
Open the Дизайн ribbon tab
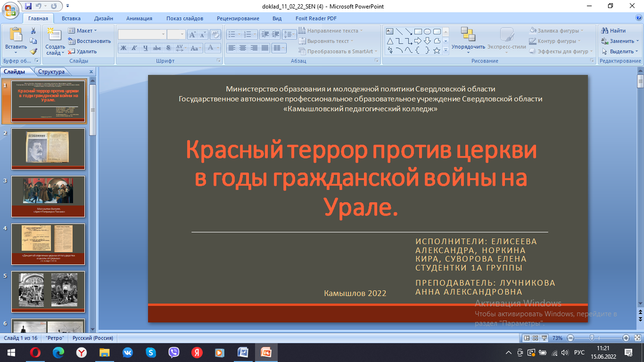pyautogui.click(x=104, y=18)
